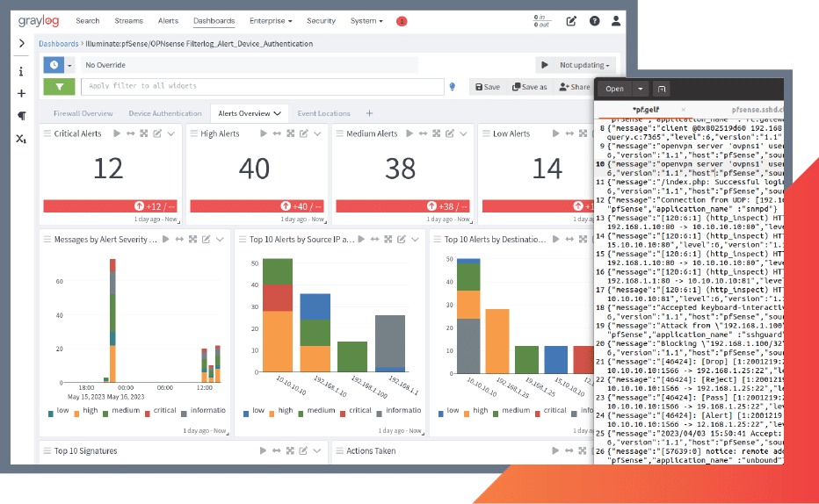
Task: Maximize the Critical Alerts widget to fullscreen
Action: tap(142, 133)
